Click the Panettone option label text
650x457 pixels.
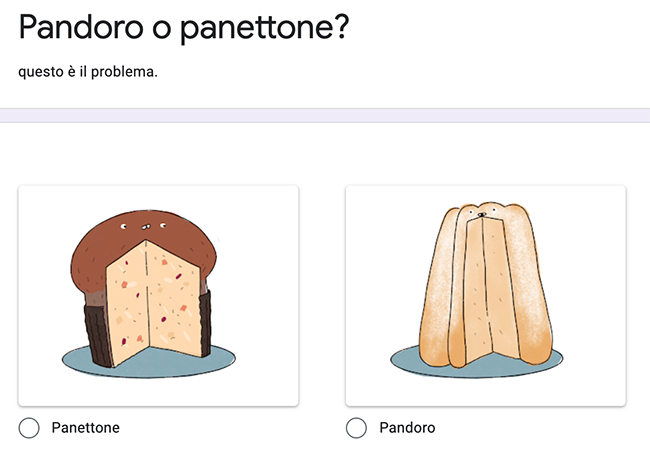[85, 428]
